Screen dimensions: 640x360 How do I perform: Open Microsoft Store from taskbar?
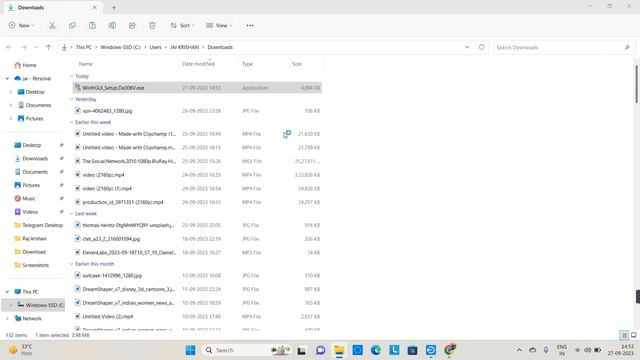click(x=412, y=350)
